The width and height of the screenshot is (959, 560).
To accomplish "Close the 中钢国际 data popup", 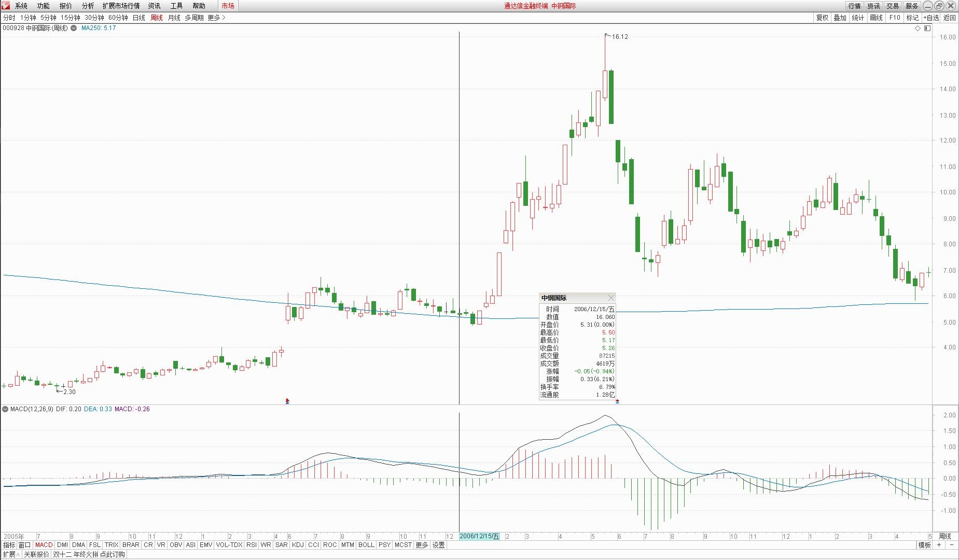I will 610,298.
